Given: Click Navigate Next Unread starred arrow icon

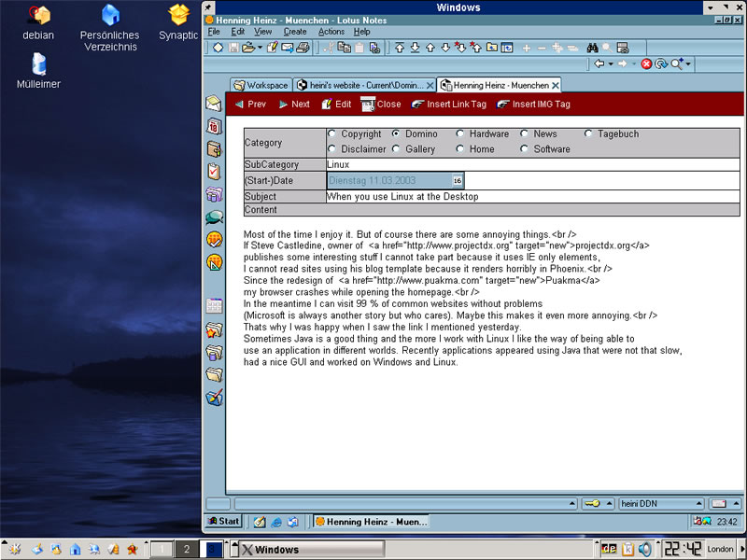Looking at the screenshot, I should click(460, 48).
